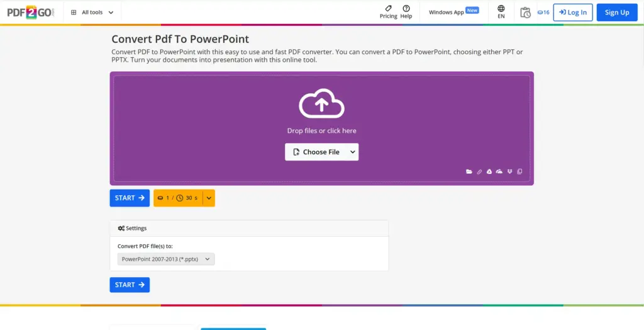Click the Choose File button

pos(316,152)
